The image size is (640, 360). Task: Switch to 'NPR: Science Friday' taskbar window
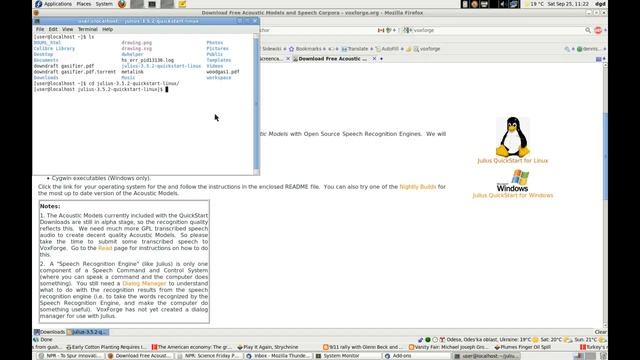point(209,356)
